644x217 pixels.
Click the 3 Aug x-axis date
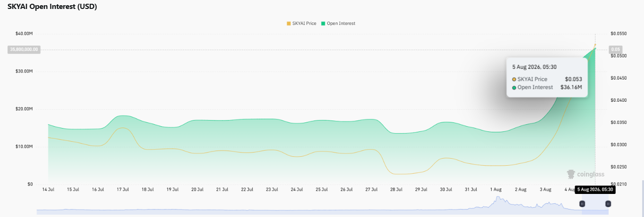(x=545, y=189)
